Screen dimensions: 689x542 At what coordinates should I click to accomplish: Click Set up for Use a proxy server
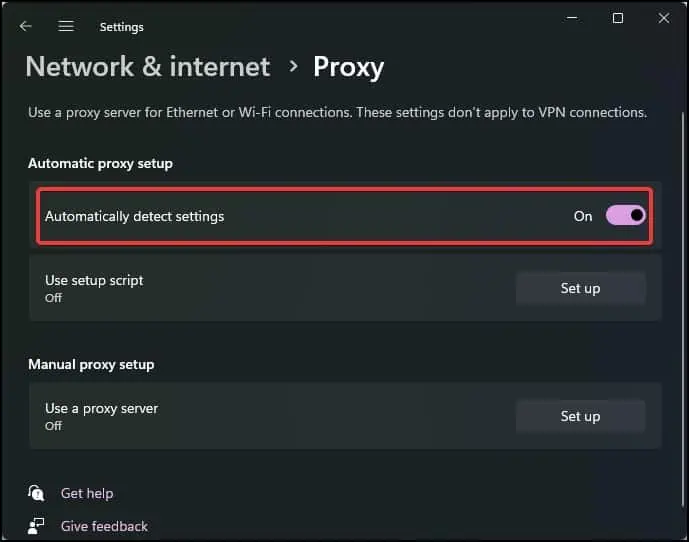point(580,416)
